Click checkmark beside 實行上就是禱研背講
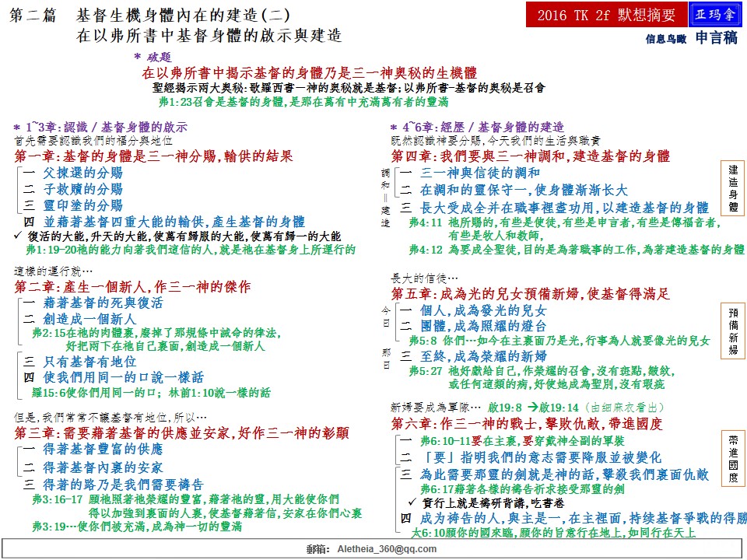 click(x=414, y=502)
